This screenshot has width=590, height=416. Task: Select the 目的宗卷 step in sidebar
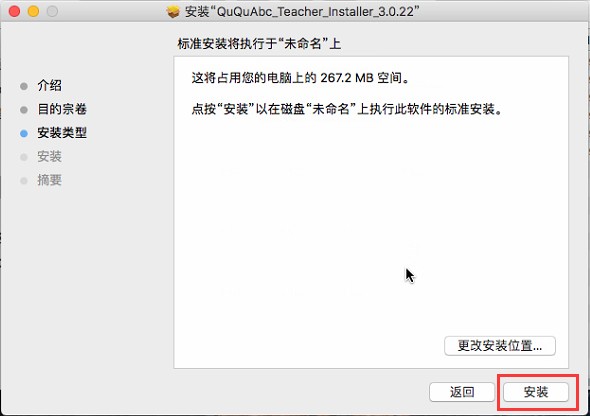click(x=62, y=109)
